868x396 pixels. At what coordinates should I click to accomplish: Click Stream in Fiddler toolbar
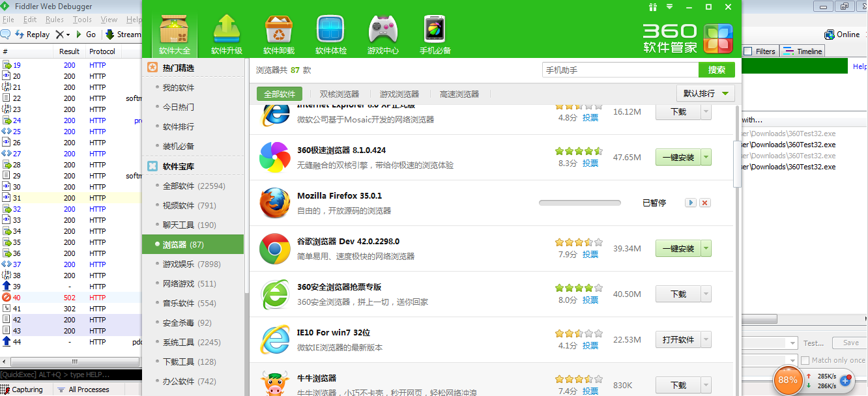pos(123,34)
